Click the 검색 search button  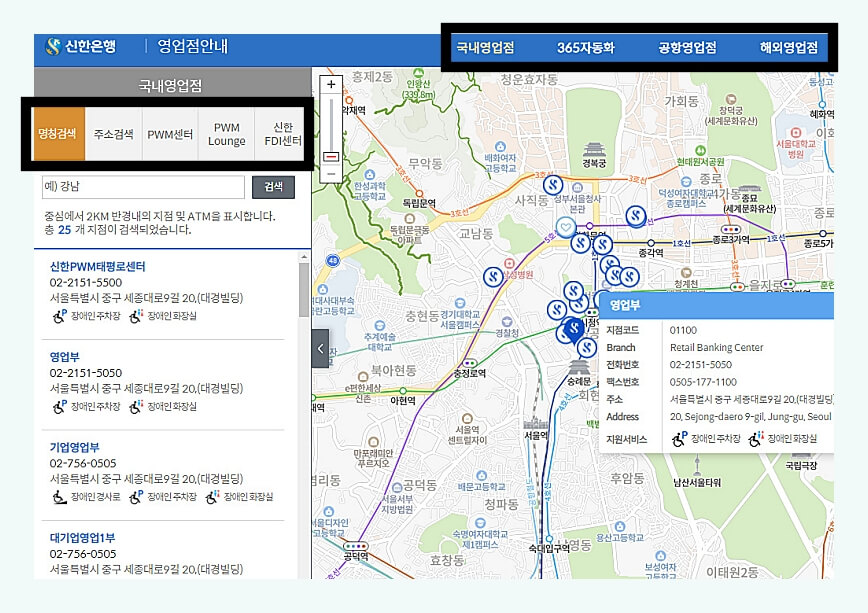[273, 187]
